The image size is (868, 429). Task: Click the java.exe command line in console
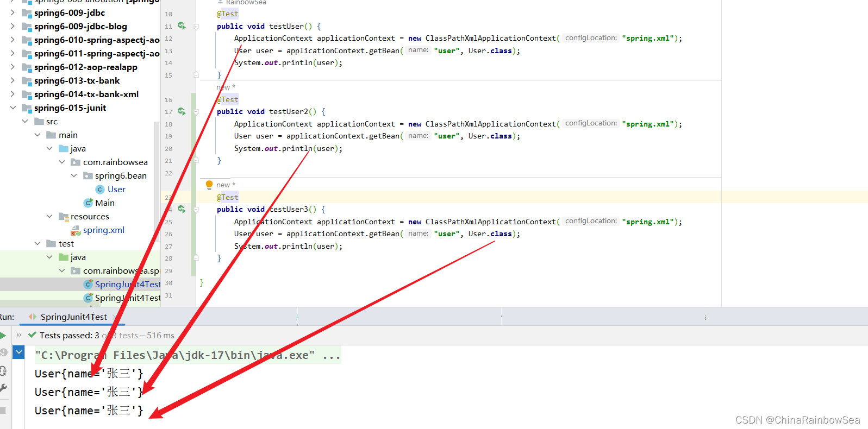[x=188, y=356]
